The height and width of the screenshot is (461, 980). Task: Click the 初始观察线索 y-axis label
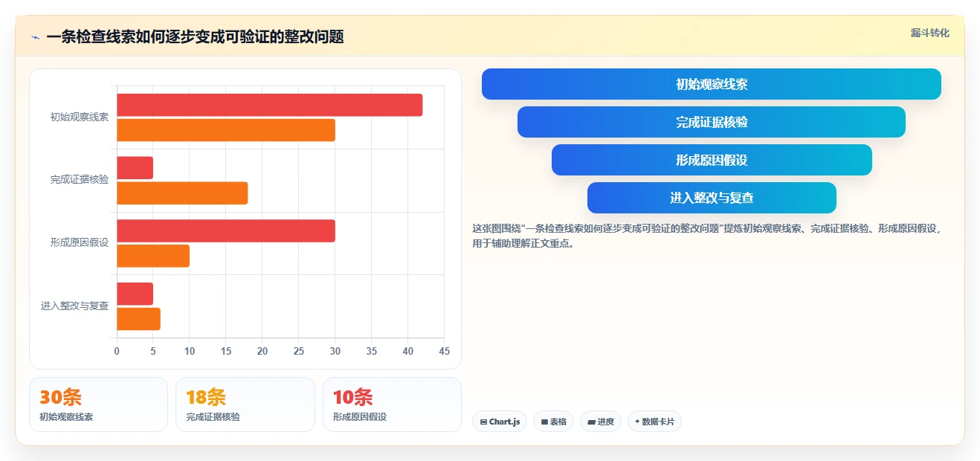(80, 117)
